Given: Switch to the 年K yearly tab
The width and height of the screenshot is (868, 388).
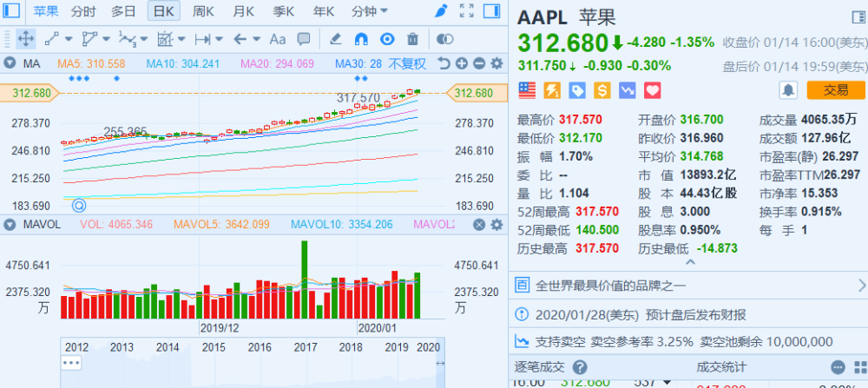Looking at the screenshot, I should click(x=323, y=11).
